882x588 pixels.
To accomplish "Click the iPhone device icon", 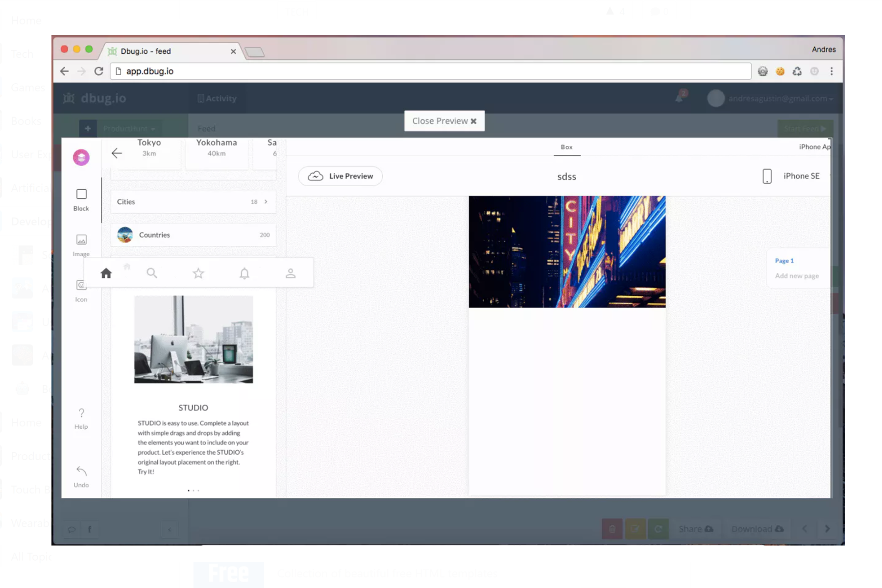I will pos(767,176).
